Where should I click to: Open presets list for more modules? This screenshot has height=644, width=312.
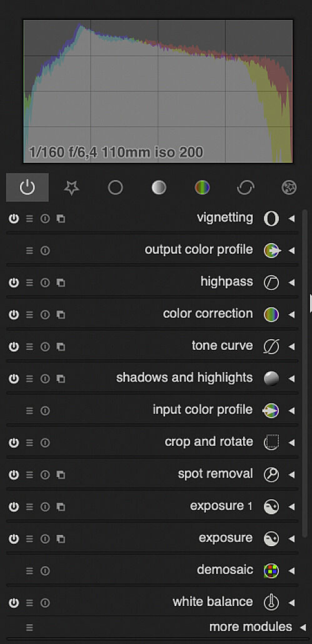(x=29, y=627)
